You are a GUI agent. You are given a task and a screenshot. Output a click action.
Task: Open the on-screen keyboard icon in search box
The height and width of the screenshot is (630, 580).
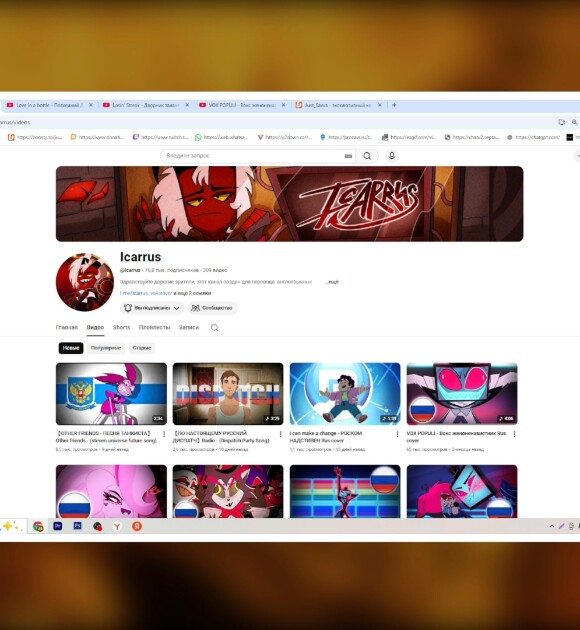pos(348,156)
